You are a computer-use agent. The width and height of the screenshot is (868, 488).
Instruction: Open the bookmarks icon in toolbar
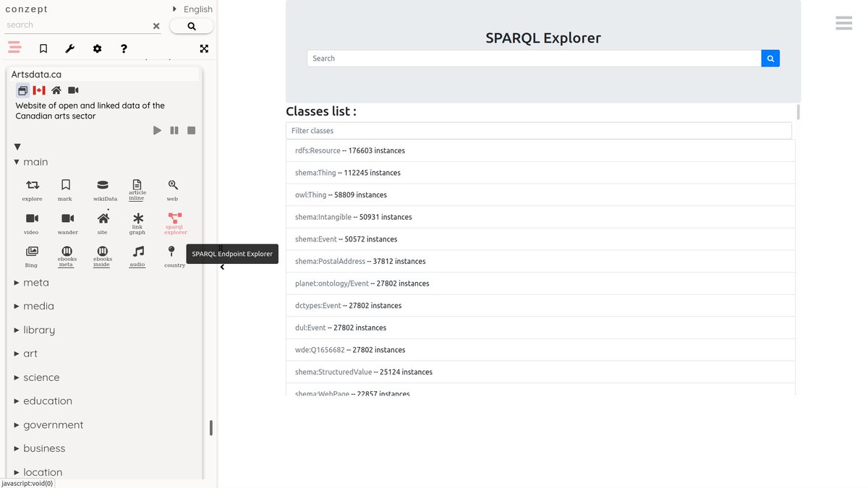click(x=43, y=48)
